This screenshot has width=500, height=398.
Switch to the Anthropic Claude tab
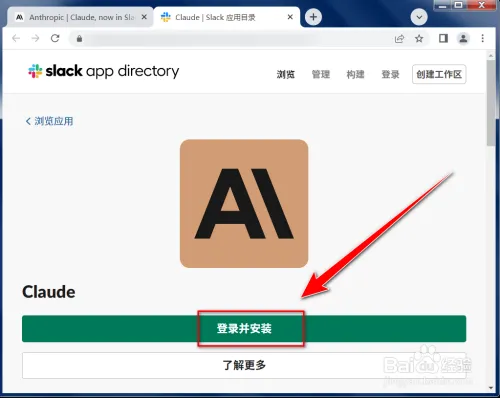pyautogui.click(x=80, y=17)
